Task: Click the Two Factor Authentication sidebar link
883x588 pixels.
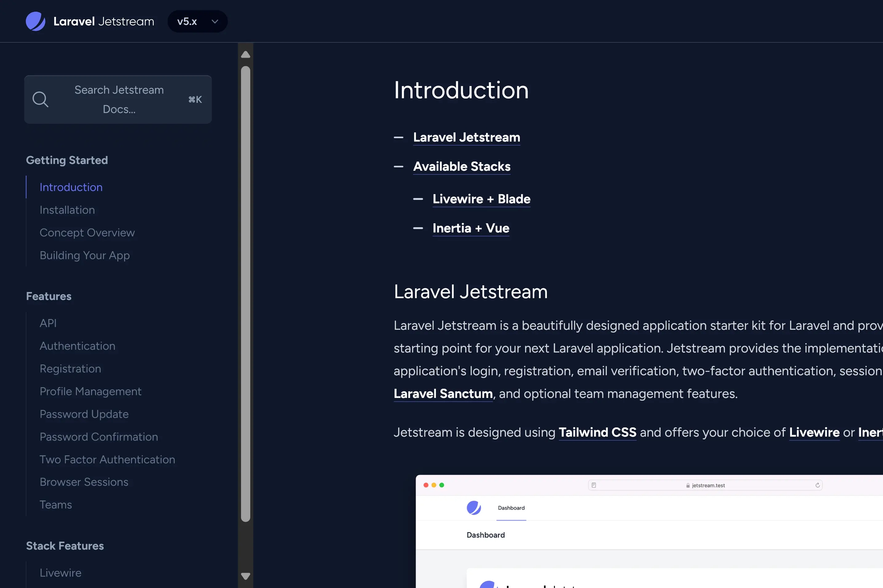Action: click(107, 459)
